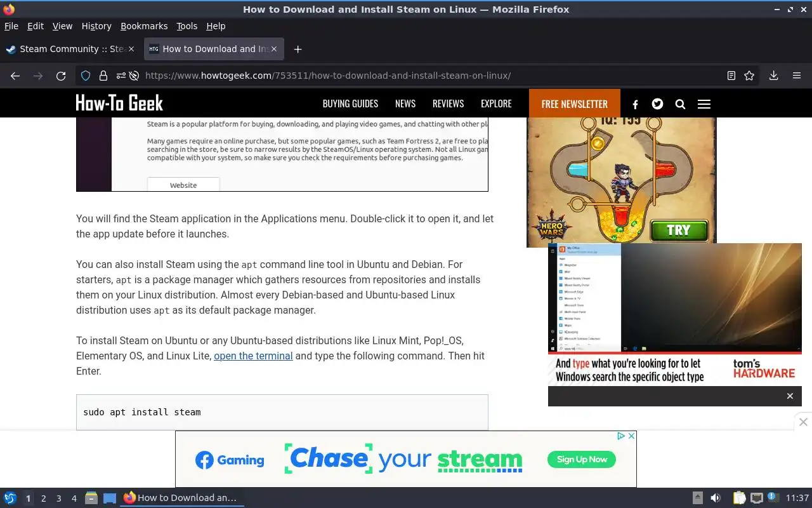Open the system start menu icon
812x508 pixels.
pos(10,498)
